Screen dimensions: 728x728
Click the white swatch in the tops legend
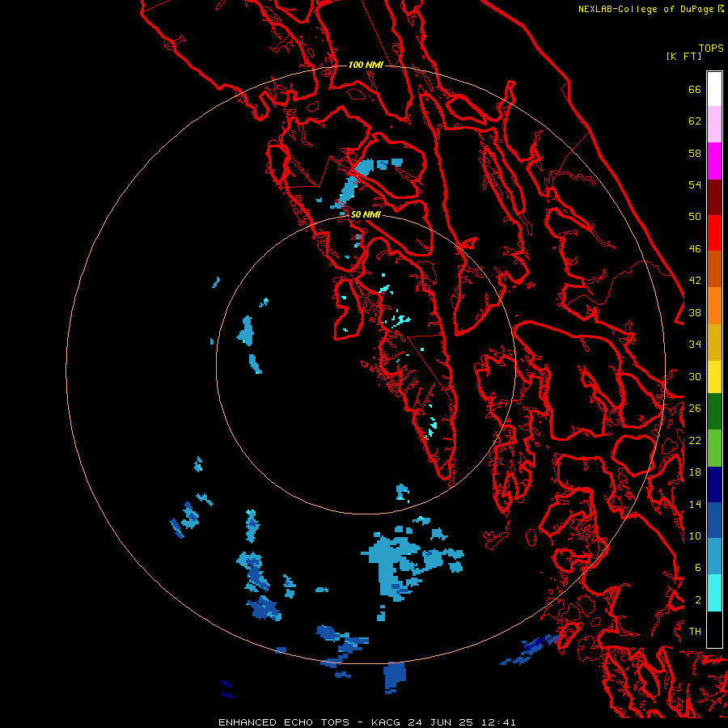tap(714, 89)
